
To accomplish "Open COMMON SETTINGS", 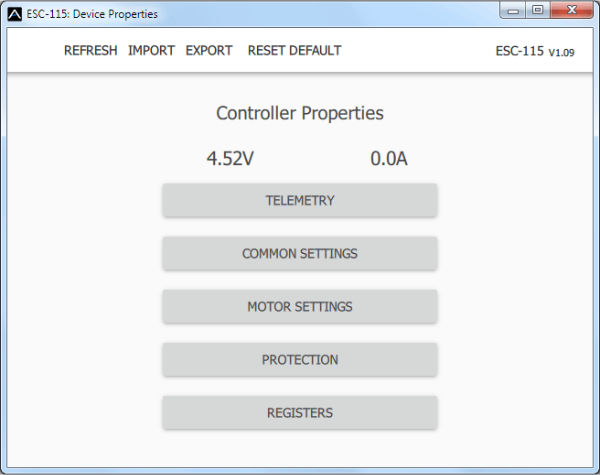I will (300, 253).
